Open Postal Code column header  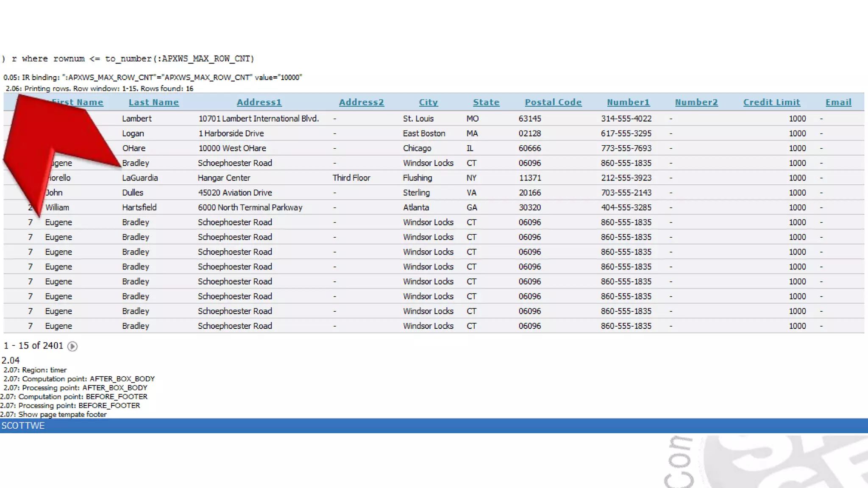click(553, 102)
